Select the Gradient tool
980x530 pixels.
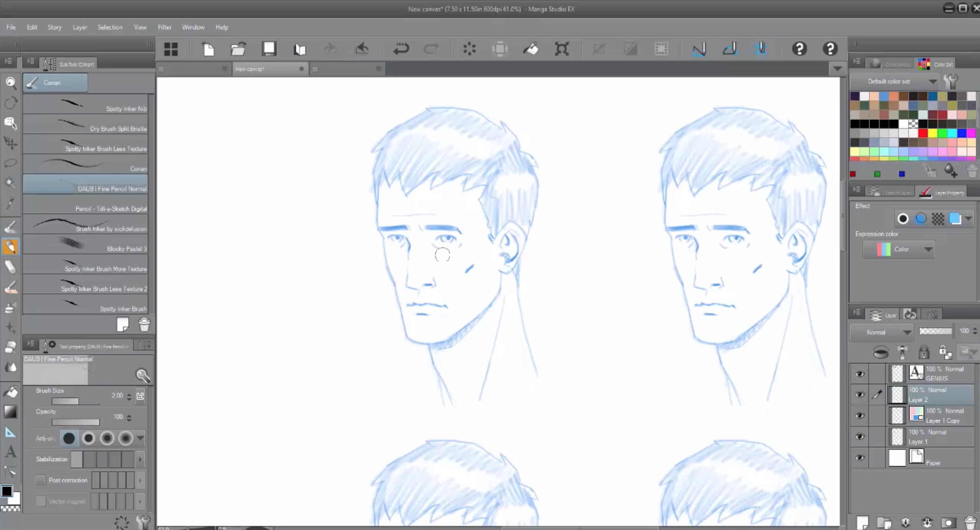click(x=11, y=412)
